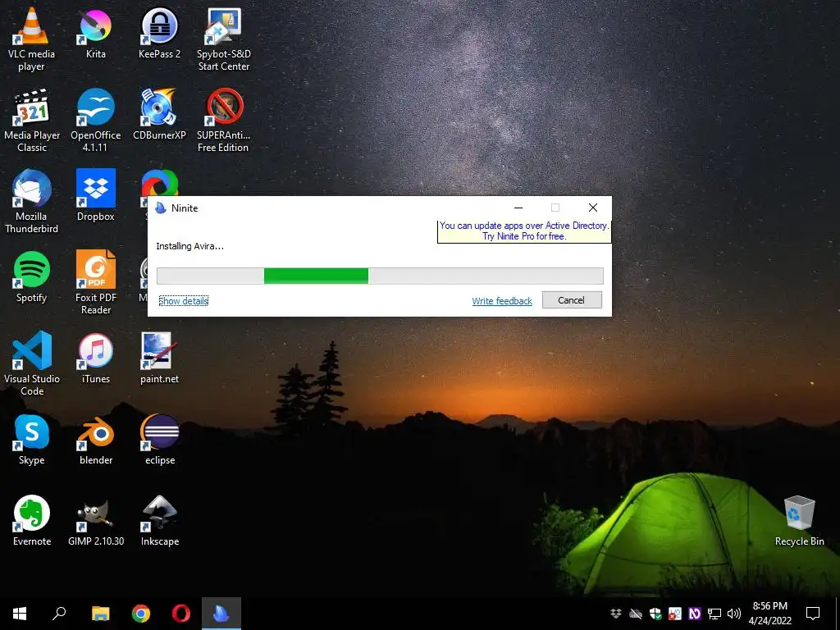Image resolution: width=840 pixels, height=630 pixels.
Task: Select the Evernote desktop icon
Action: point(32,521)
